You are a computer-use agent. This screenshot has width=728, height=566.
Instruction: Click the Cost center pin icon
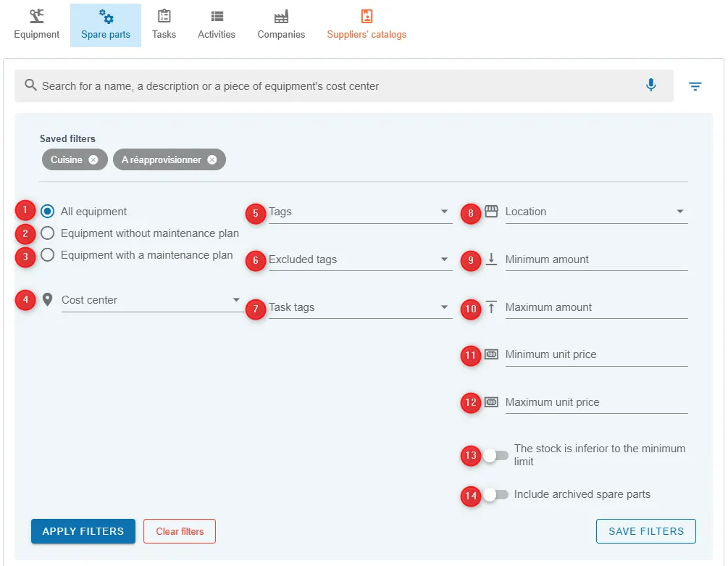click(x=47, y=299)
